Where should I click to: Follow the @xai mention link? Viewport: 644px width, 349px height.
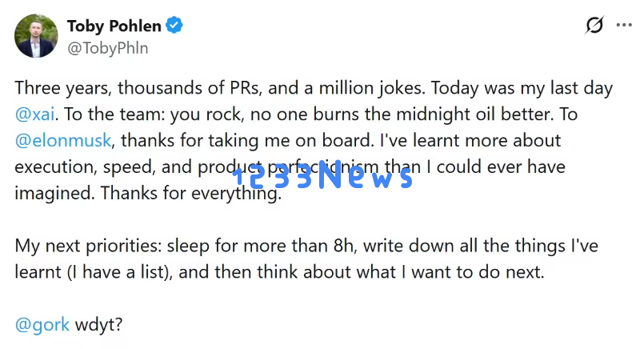coord(35,114)
